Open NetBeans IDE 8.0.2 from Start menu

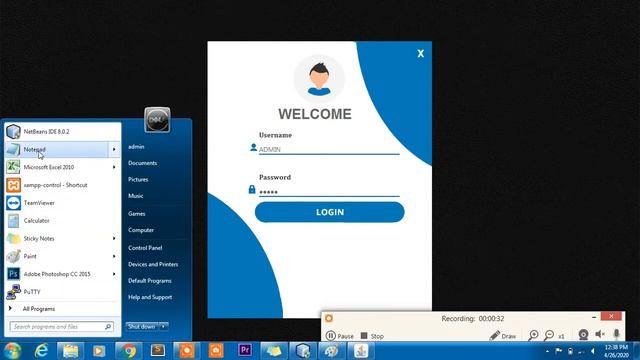coord(62,131)
